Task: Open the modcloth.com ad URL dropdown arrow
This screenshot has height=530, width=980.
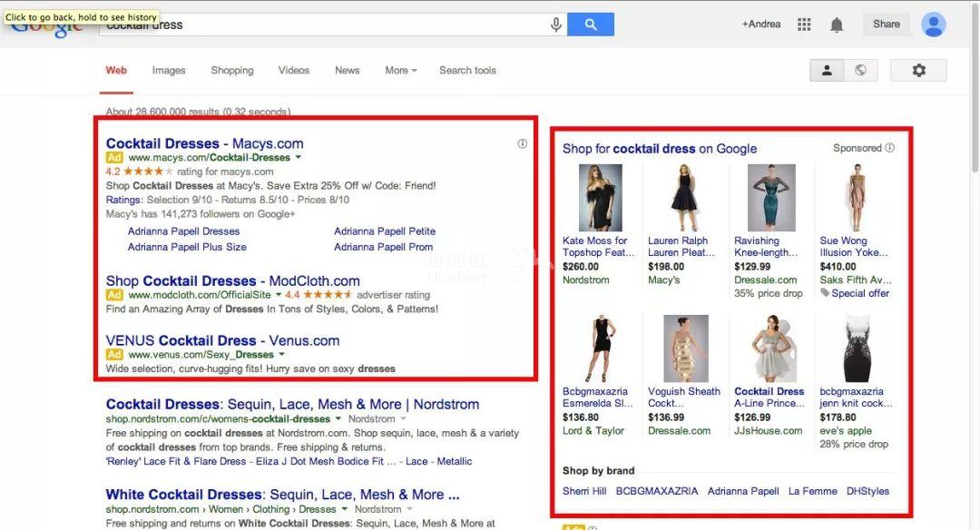Action: tap(278, 294)
